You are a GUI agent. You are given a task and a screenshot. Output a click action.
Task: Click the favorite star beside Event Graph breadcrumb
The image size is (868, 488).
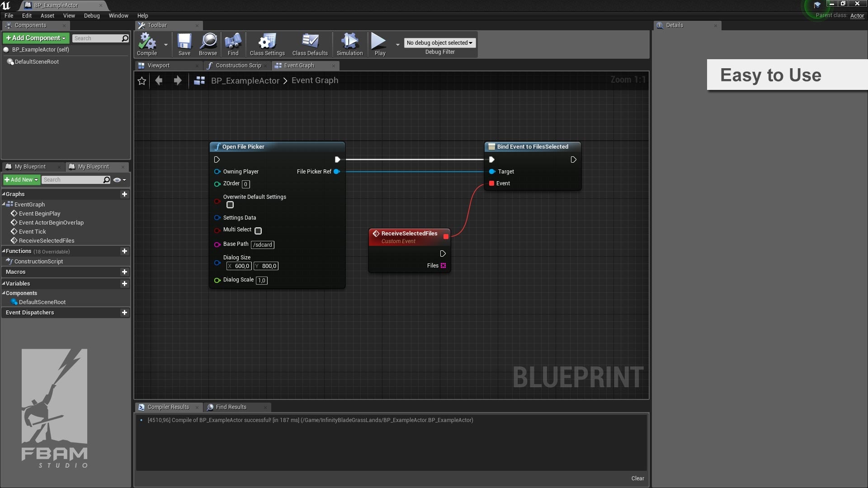142,80
